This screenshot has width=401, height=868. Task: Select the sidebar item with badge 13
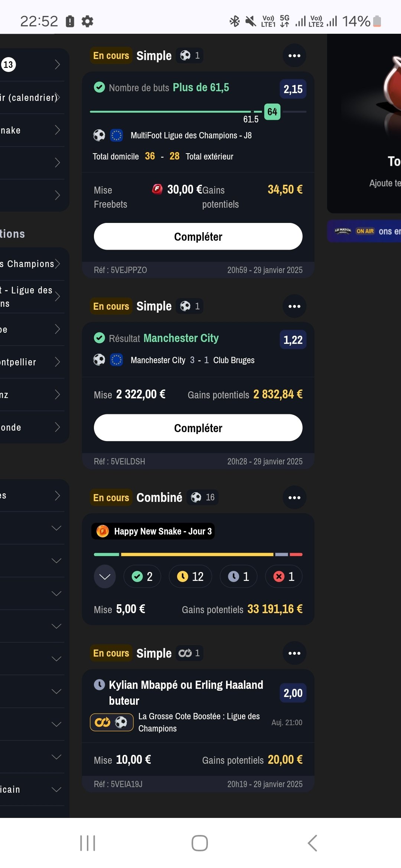(x=32, y=65)
